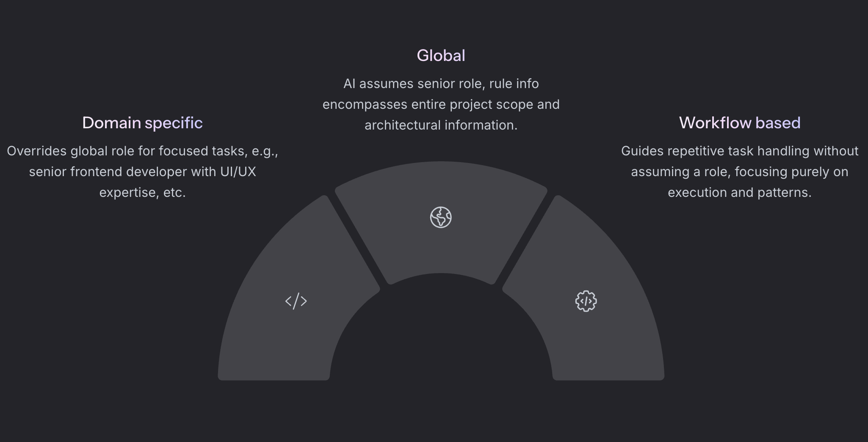
Task: Click the gear with code icon
Action: (586, 301)
